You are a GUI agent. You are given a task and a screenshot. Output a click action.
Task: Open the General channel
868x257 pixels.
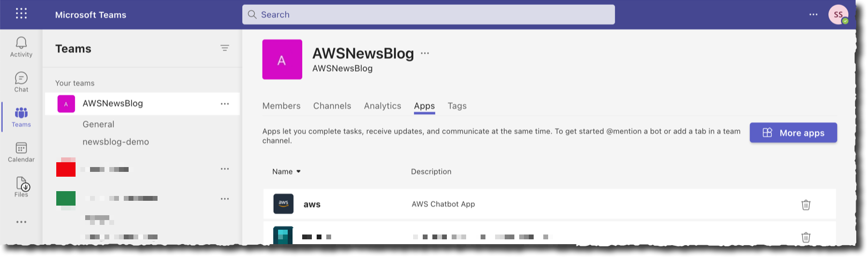[99, 124]
